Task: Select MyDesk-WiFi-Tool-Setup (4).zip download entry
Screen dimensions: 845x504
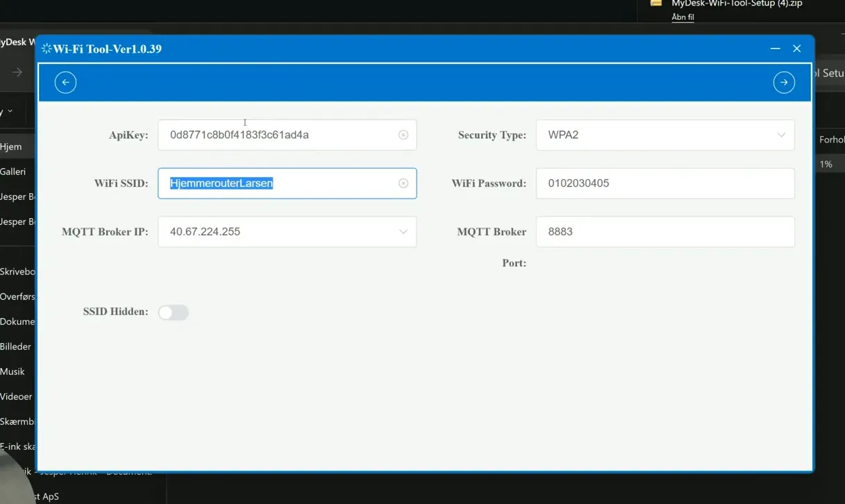Action: pyautogui.click(x=737, y=3)
